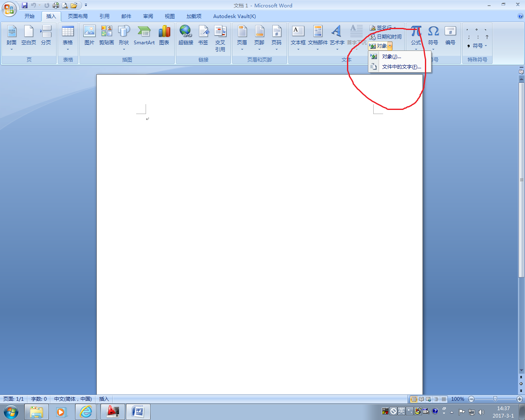525x420 pixels.
Task: Open Windows Start menu
Action: coord(11,411)
